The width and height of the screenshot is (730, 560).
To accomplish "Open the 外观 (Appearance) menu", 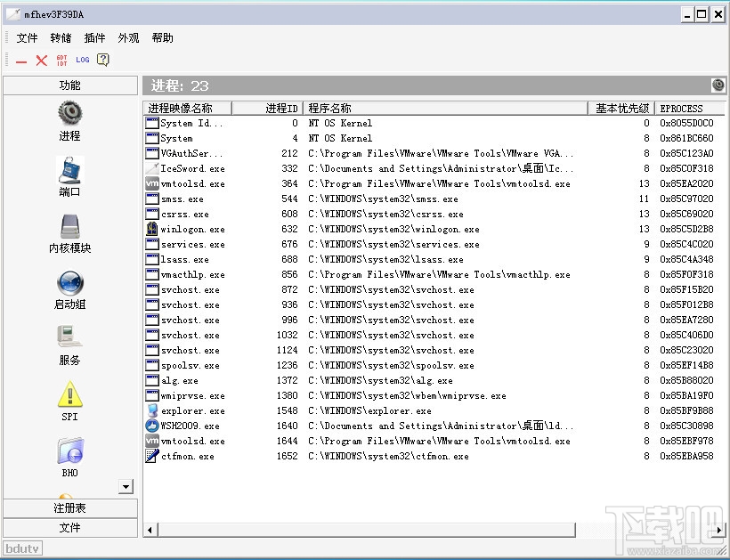I will pos(128,37).
